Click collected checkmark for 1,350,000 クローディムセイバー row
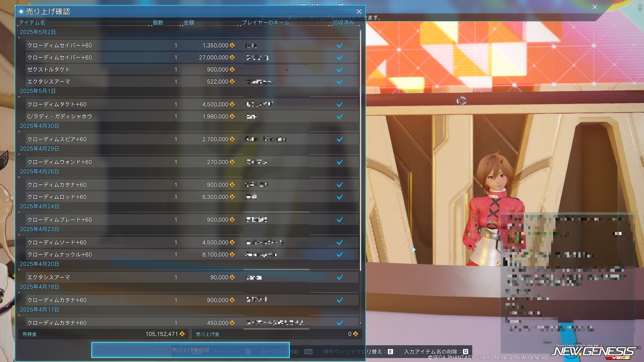 point(340,45)
